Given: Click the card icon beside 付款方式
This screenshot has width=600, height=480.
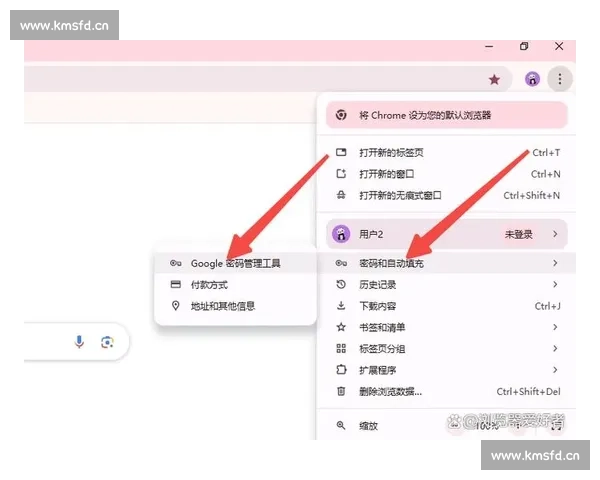Looking at the screenshot, I should (x=176, y=284).
